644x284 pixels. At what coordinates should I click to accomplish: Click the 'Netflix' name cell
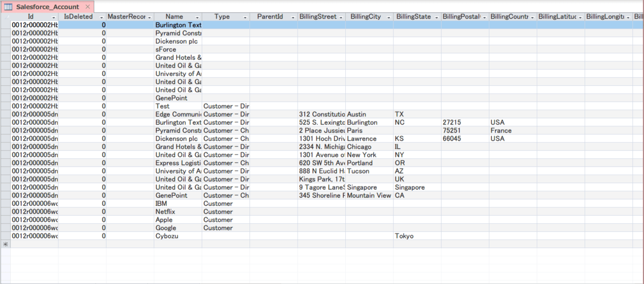click(x=178, y=211)
